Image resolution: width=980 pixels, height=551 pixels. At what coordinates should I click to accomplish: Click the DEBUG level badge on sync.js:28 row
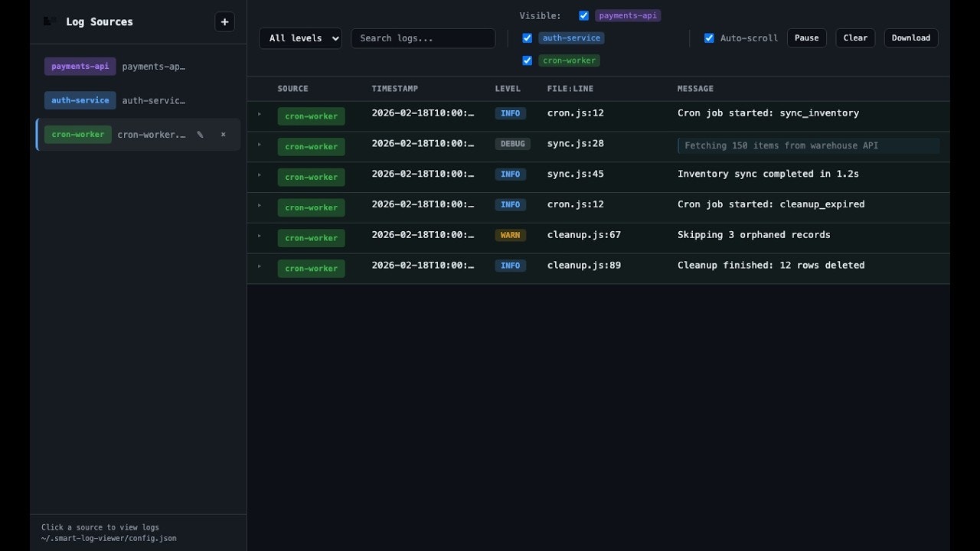513,143
